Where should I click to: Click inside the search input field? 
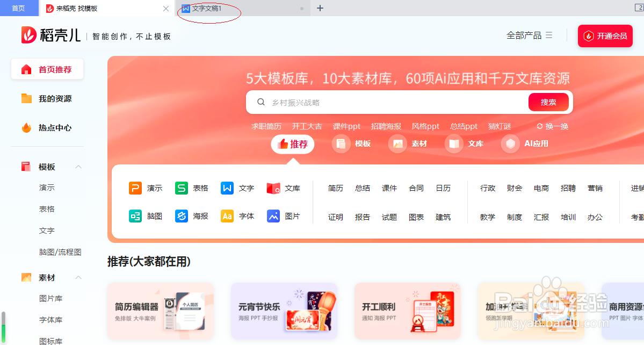(x=376, y=102)
